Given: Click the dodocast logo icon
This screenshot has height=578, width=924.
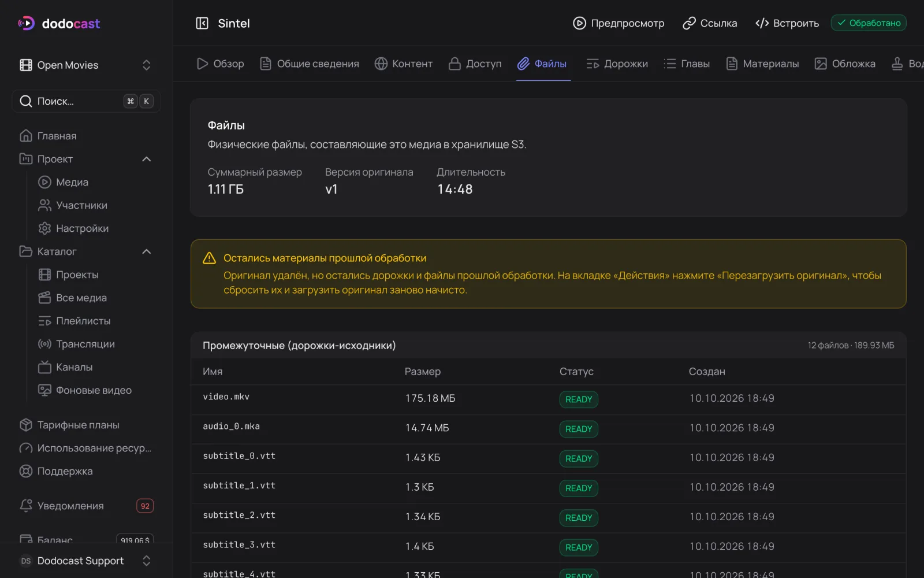Looking at the screenshot, I should (x=26, y=23).
